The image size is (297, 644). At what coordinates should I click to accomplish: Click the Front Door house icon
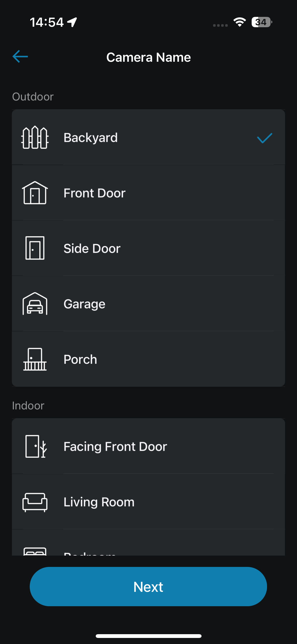tap(35, 193)
